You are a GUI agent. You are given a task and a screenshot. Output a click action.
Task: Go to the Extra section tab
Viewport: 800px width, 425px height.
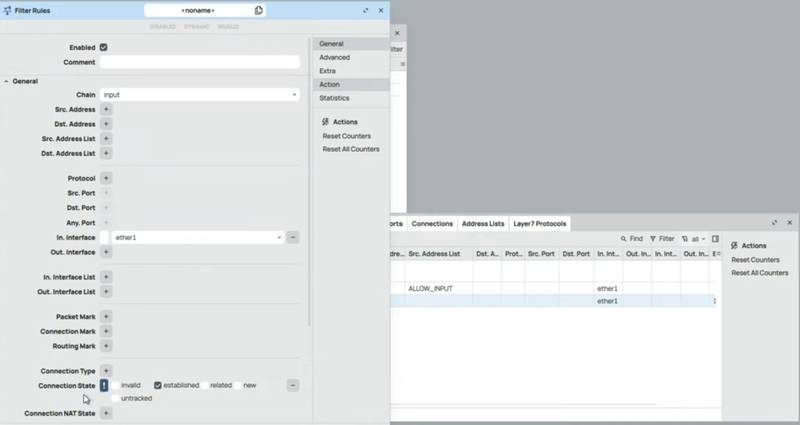point(351,71)
